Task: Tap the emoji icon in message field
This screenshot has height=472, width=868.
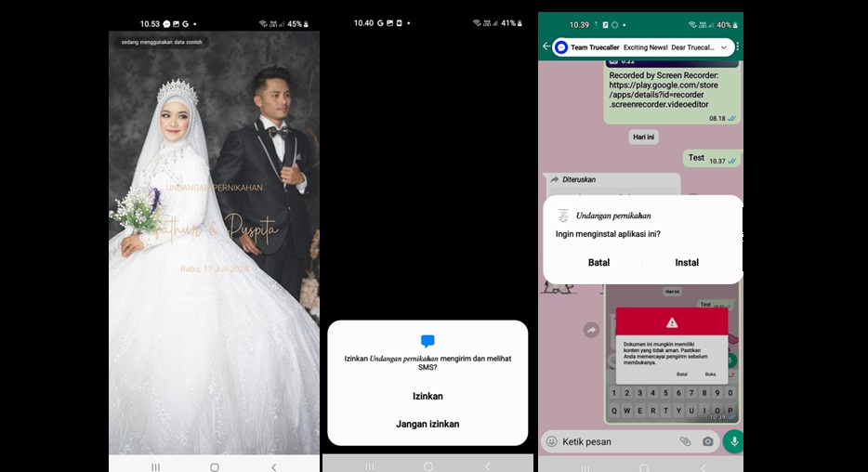Action: (551, 441)
